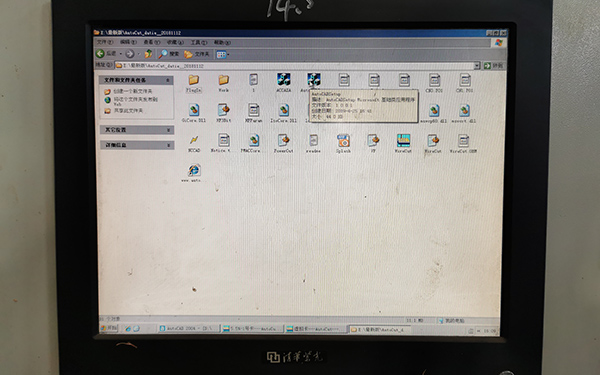Expand the Other Places panel
Image resolution: width=600 pixels, height=375 pixels.
tap(168, 130)
